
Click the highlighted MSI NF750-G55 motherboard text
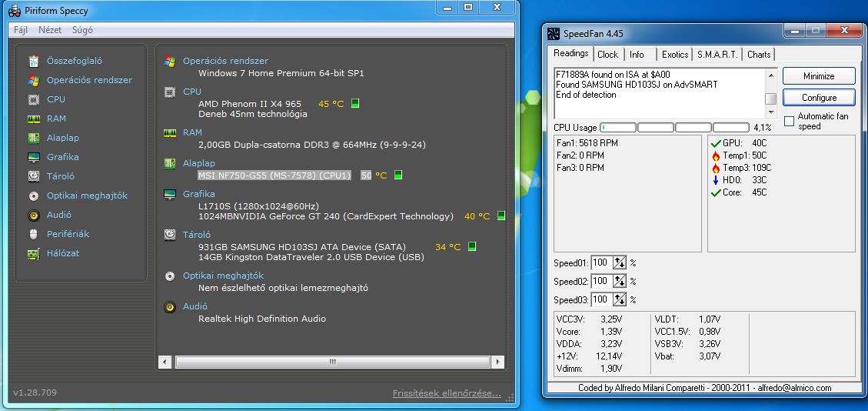[274, 175]
